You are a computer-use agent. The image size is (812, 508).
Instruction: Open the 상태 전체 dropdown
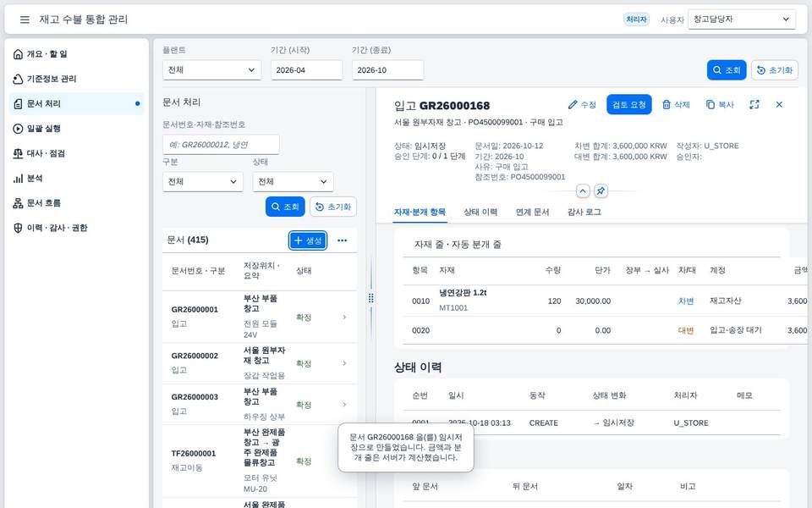pos(294,182)
